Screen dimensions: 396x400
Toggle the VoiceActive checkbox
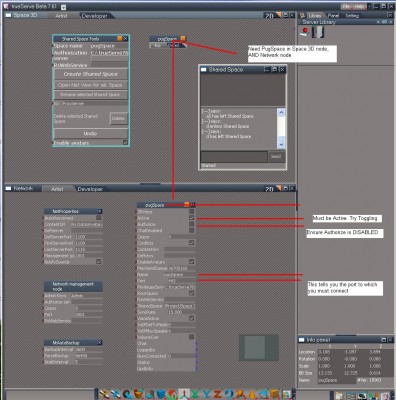coord(191,318)
